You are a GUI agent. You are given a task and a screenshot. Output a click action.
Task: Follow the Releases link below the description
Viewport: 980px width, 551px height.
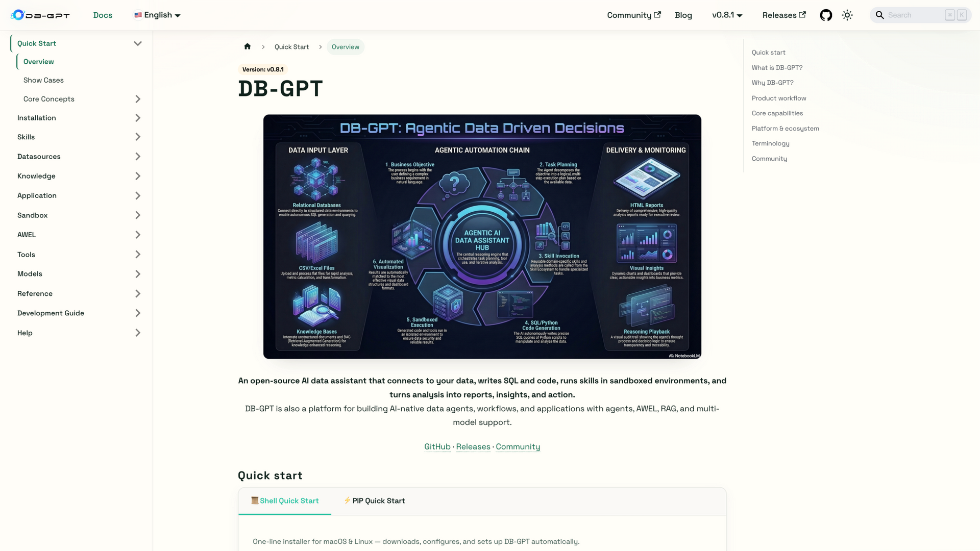pos(473,446)
